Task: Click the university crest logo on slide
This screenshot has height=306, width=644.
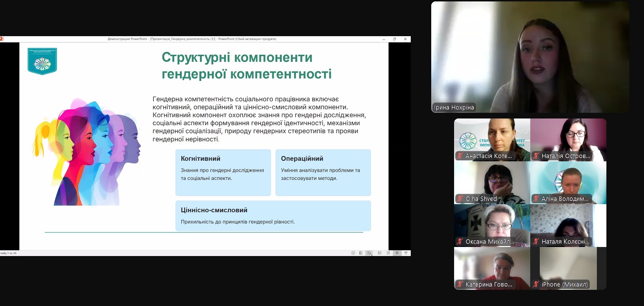Action: 42,61
